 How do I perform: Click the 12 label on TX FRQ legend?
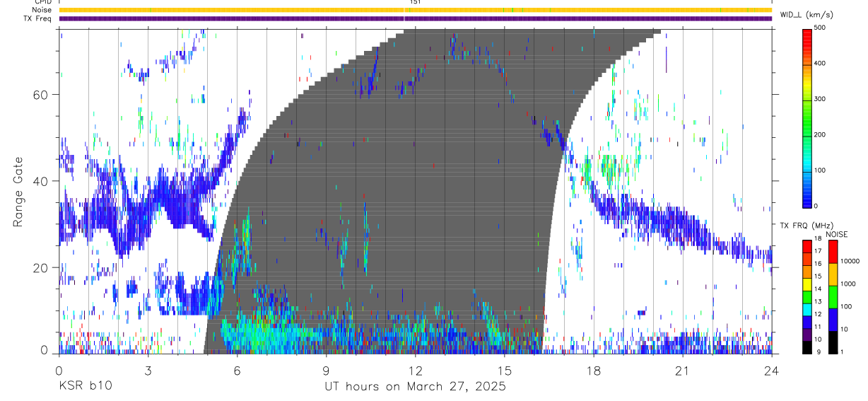817,314
